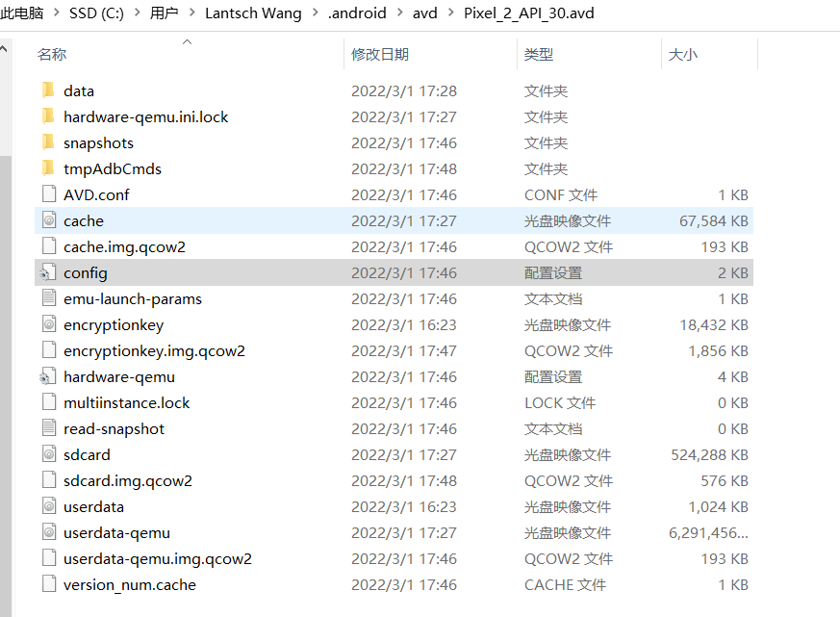
Task: Open the tmpAdbCmds folder icon
Action: coord(50,168)
